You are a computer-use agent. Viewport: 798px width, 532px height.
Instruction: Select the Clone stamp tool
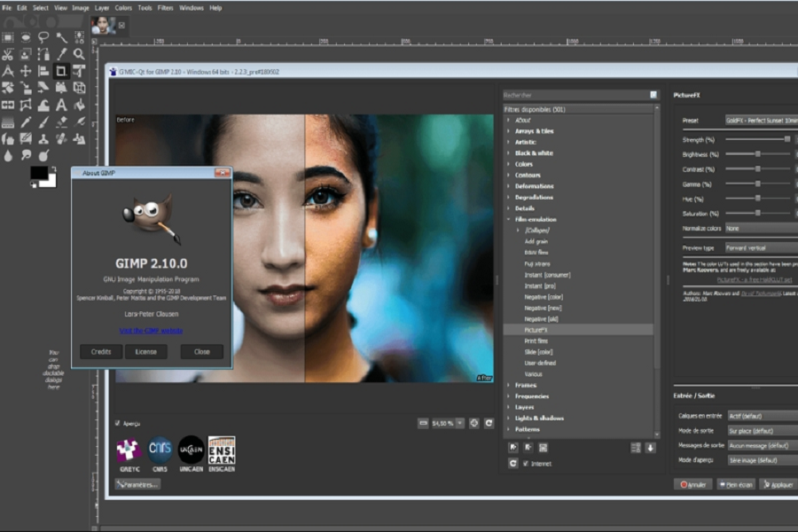43,139
